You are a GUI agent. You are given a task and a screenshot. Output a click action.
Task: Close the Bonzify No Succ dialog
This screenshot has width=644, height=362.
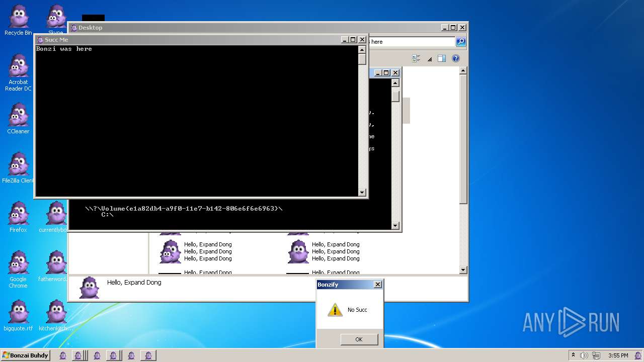pos(378,285)
